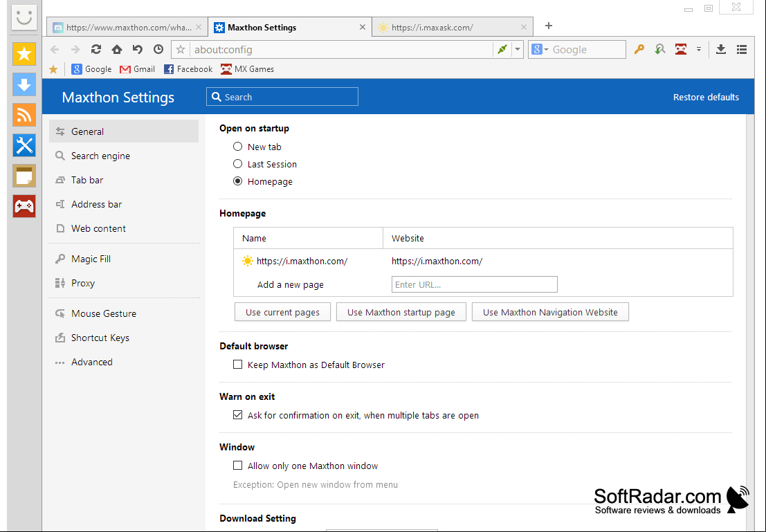Close the i.maxask.com tab
Image resolution: width=766 pixels, height=532 pixels.
pyautogui.click(x=524, y=28)
